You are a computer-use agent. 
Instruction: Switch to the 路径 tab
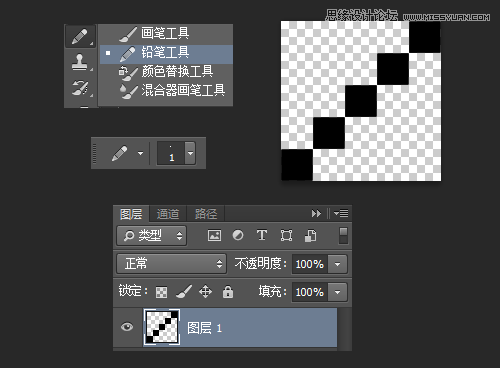(x=206, y=214)
